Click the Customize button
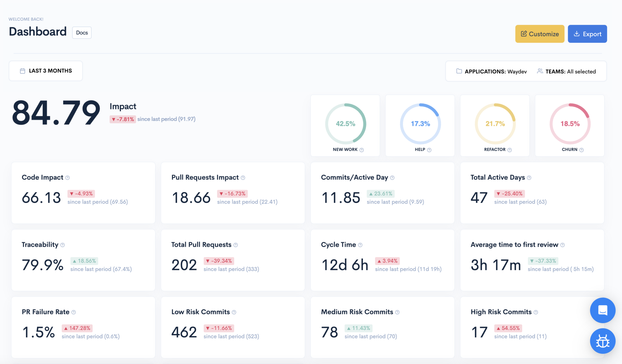Viewport: 622px width, 364px height. [540, 34]
